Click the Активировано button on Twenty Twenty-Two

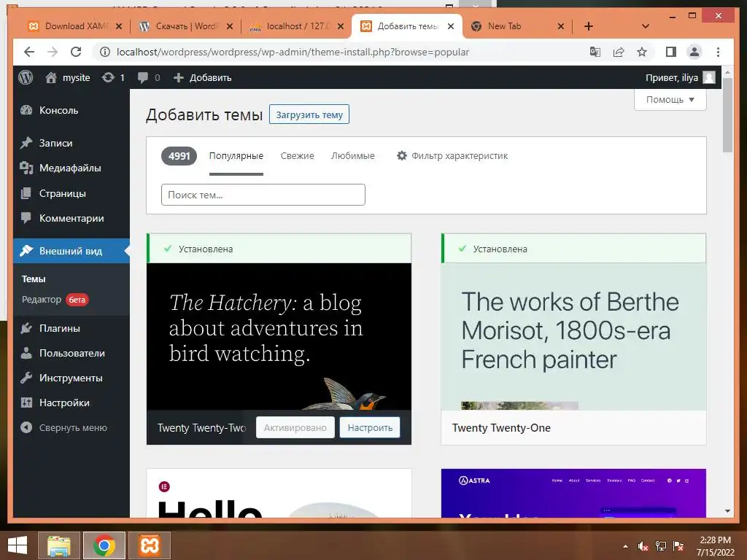pyautogui.click(x=295, y=427)
